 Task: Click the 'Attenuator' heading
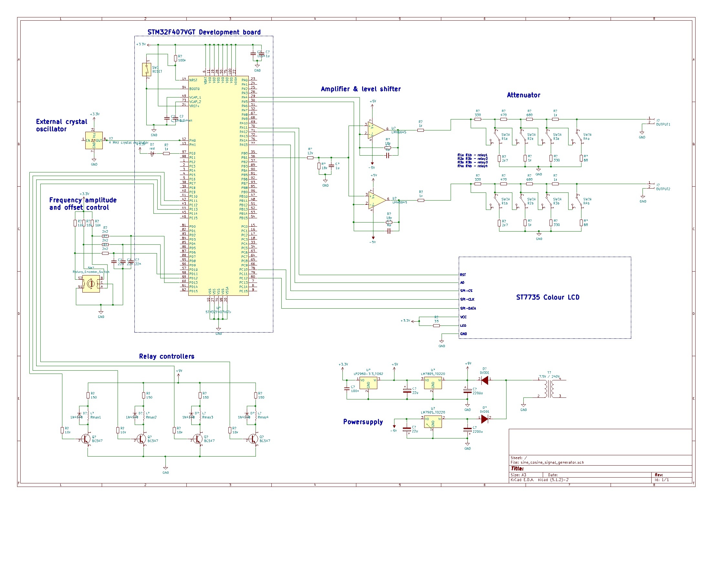pyautogui.click(x=523, y=95)
